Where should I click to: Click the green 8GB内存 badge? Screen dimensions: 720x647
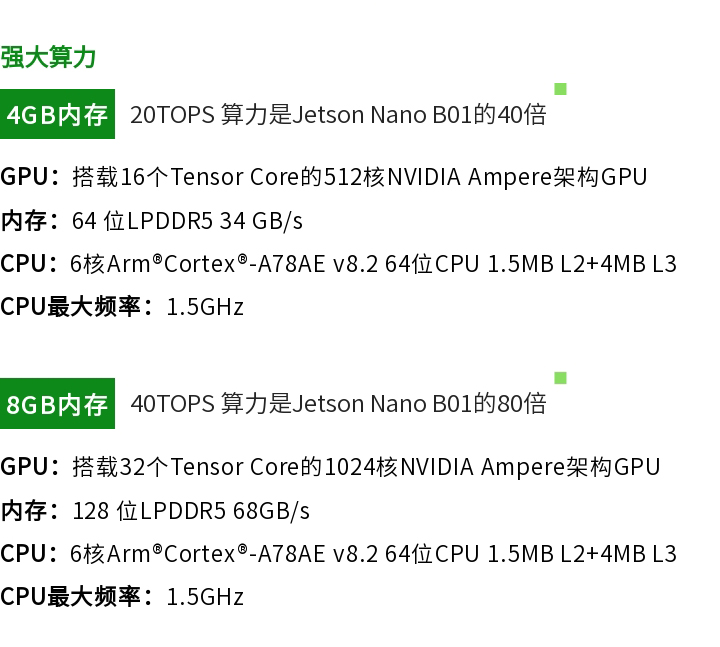click(x=57, y=404)
